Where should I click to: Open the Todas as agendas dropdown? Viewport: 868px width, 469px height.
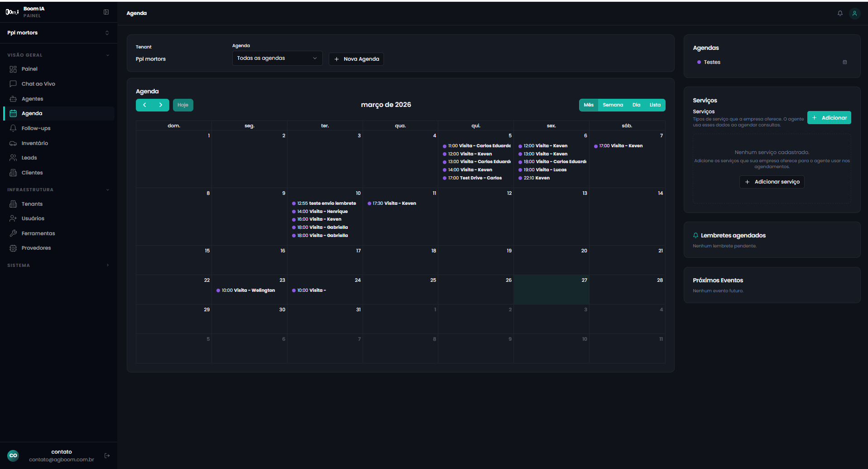pos(277,58)
